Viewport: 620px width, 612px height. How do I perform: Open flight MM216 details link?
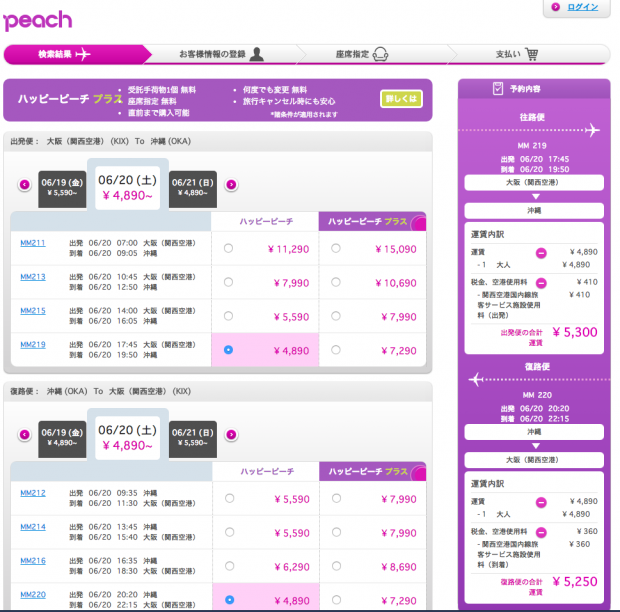point(33,561)
